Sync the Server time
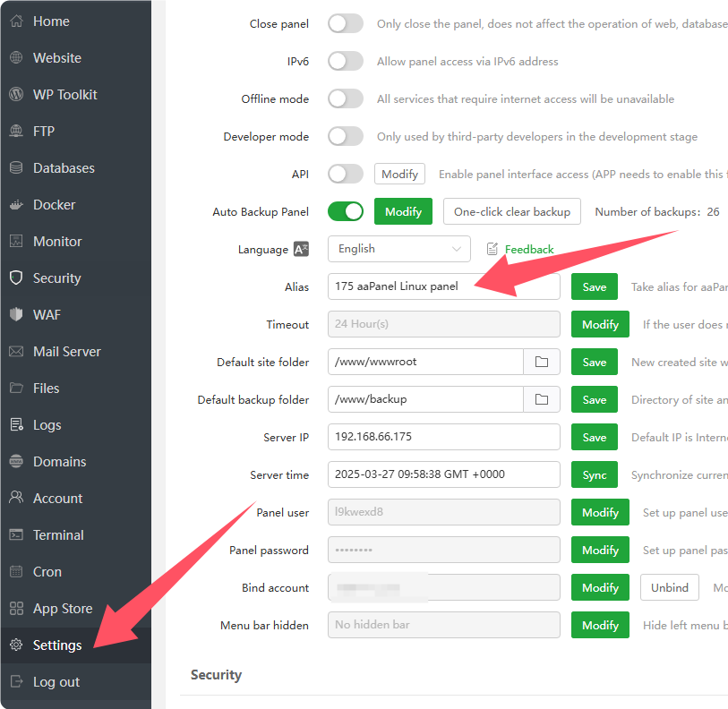728x709 pixels. click(595, 475)
